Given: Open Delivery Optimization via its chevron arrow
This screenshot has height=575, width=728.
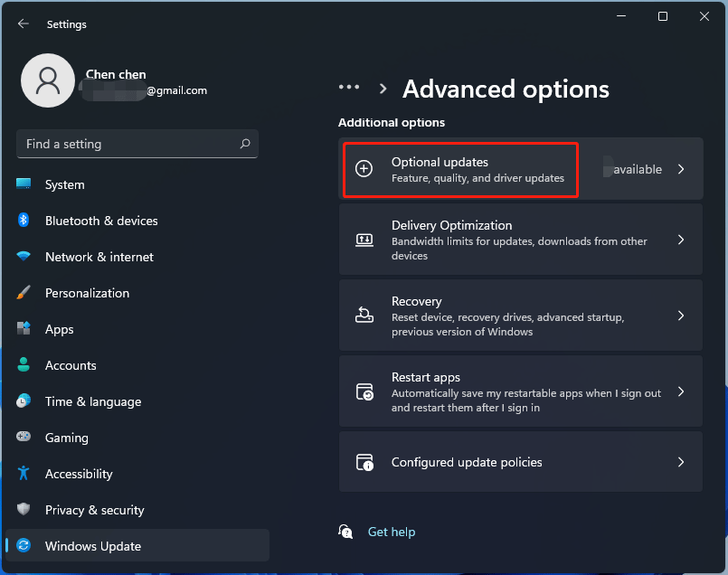Looking at the screenshot, I should pyautogui.click(x=681, y=240).
